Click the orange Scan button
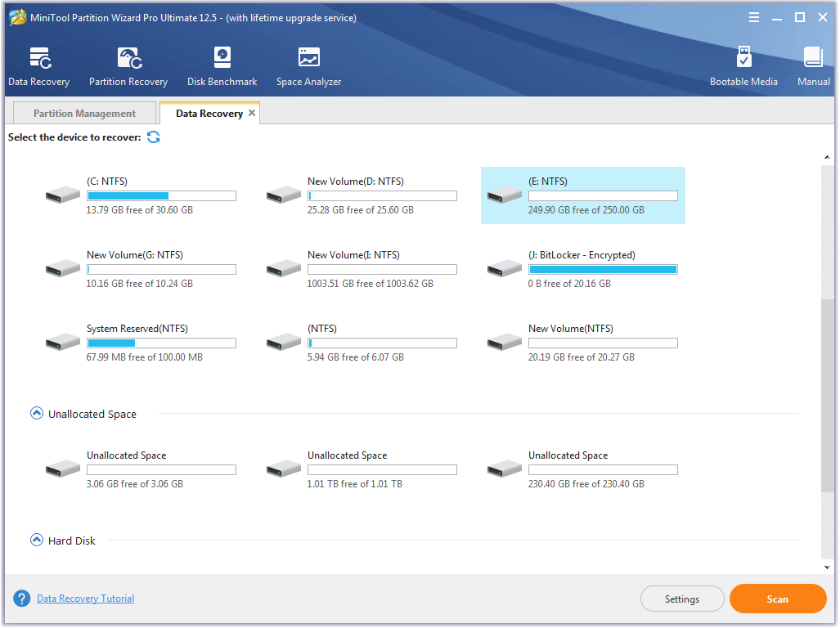 click(777, 599)
